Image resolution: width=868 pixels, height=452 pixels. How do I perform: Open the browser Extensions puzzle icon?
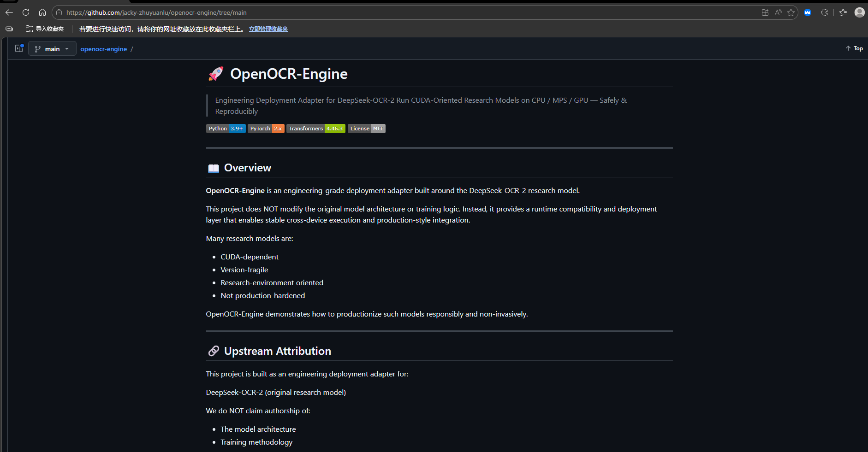(x=824, y=12)
